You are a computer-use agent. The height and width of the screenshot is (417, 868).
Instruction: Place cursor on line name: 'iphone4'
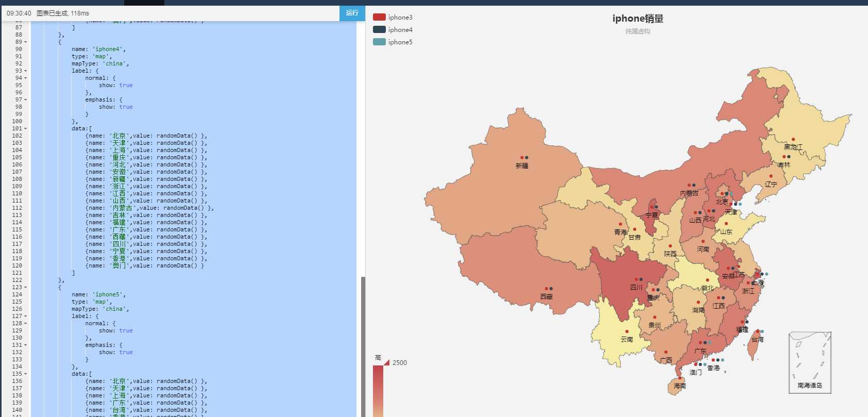click(98, 49)
